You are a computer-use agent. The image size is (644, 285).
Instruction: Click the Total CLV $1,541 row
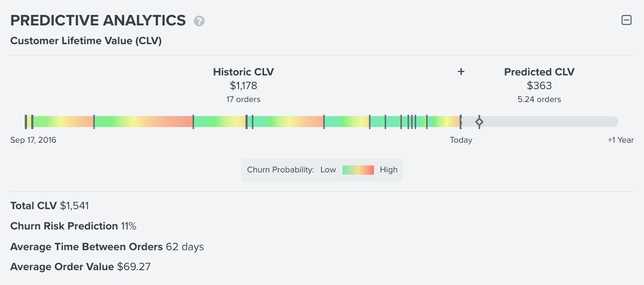(50, 206)
